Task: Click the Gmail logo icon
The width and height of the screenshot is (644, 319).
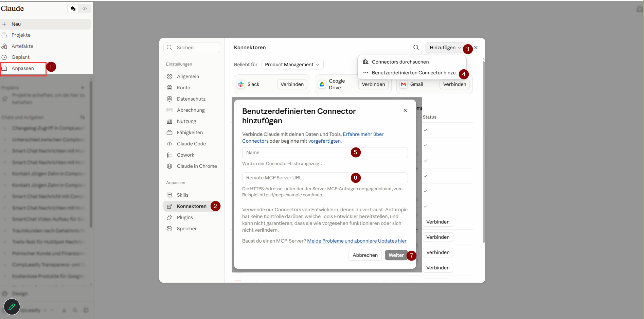Action: pyautogui.click(x=404, y=84)
